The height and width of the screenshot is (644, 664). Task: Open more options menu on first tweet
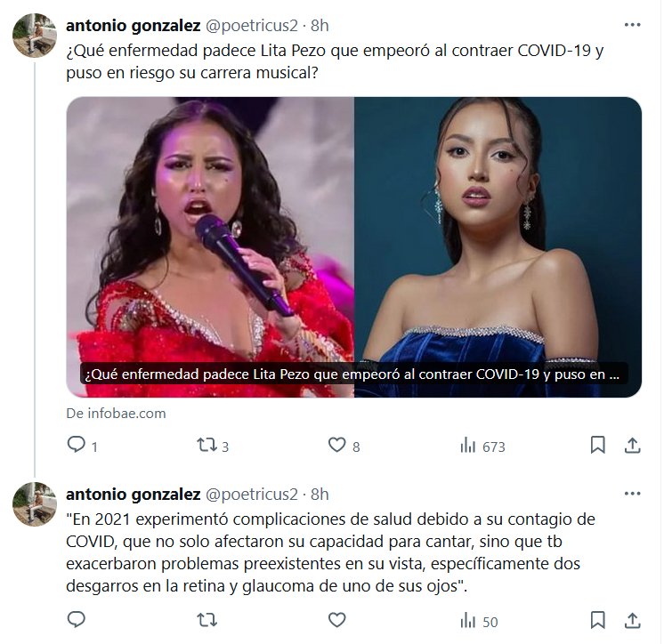pos(633,25)
